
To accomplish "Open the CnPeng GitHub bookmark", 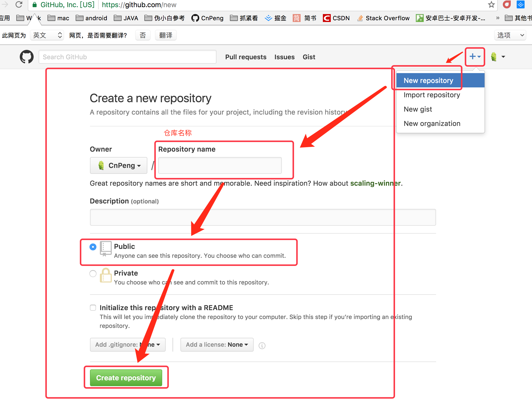I will pyautogui.click(x=207, y=18).
